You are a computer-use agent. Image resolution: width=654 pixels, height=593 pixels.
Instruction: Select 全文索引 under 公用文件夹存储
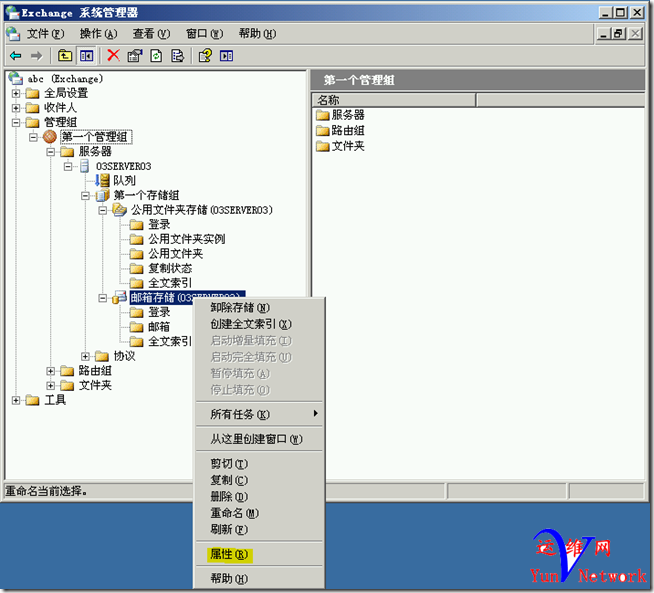pos(170,283)
